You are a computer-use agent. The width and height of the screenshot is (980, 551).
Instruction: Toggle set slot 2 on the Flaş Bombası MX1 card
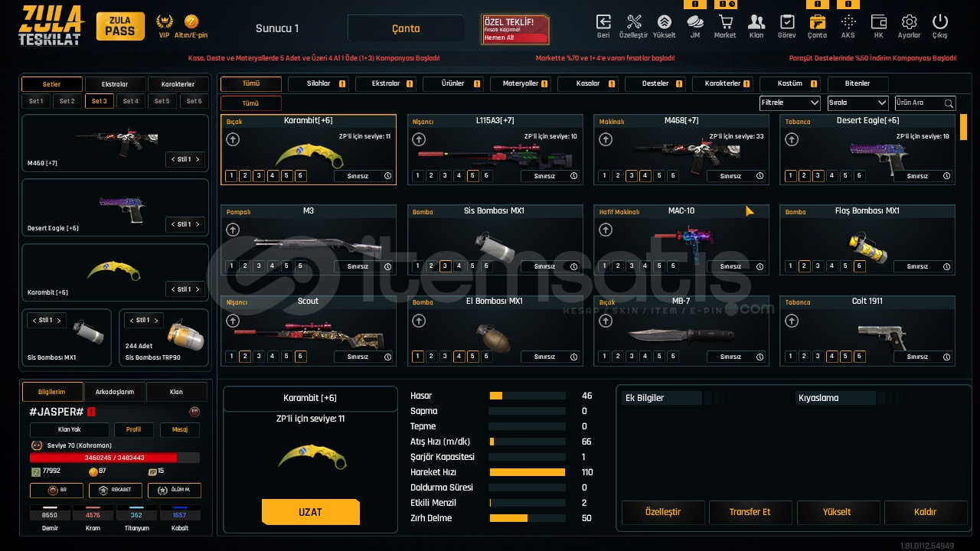(804, 266)
